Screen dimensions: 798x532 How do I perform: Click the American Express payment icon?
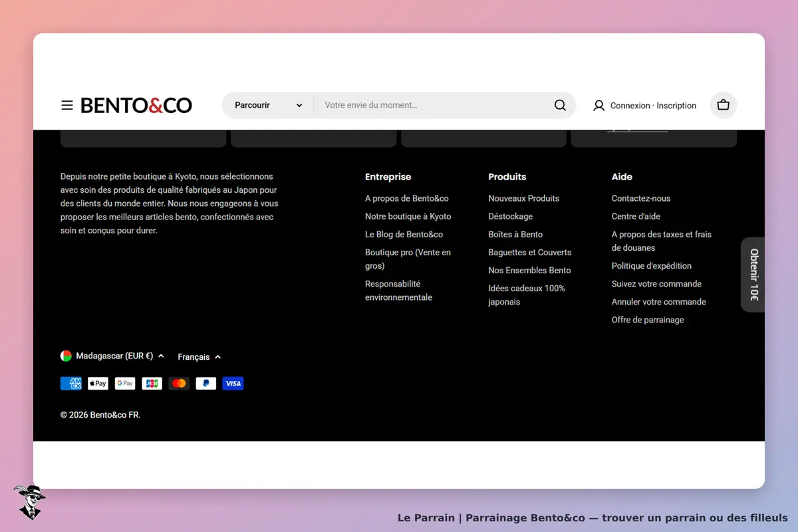71,383
